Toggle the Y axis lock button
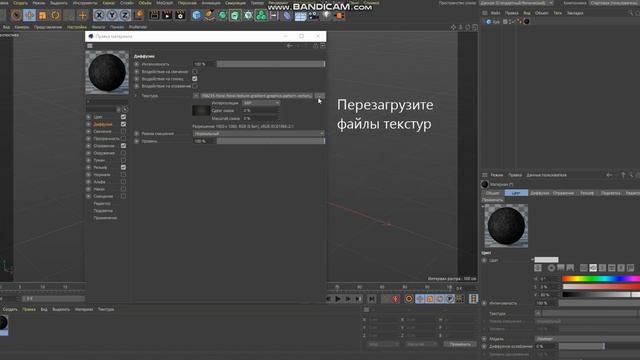Viewport: 640px width, 360px height. 112,16
